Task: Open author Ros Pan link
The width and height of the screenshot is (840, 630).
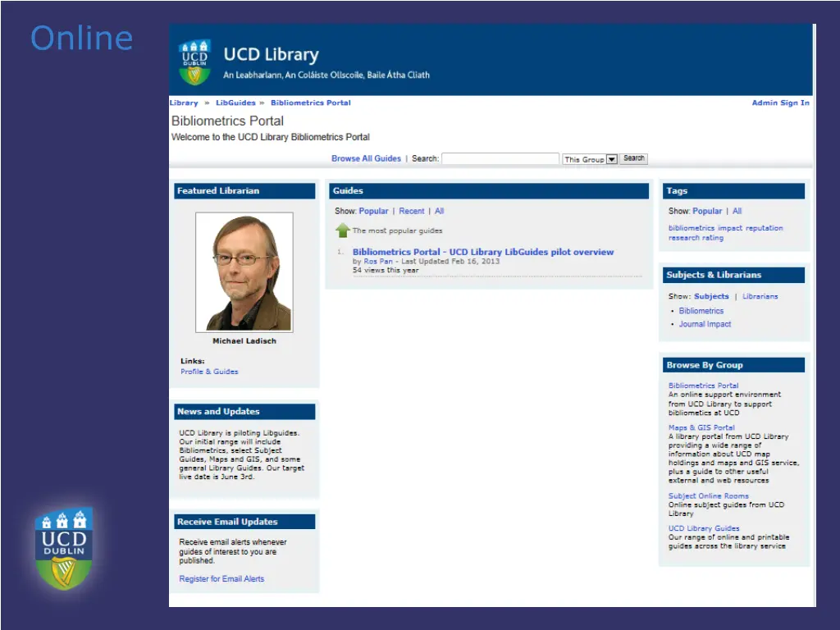Action: pyautogui.click(x=378, y=262)
